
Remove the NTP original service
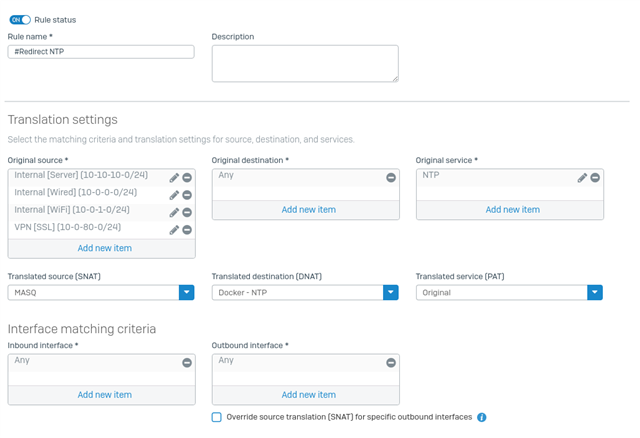(595, 178)
